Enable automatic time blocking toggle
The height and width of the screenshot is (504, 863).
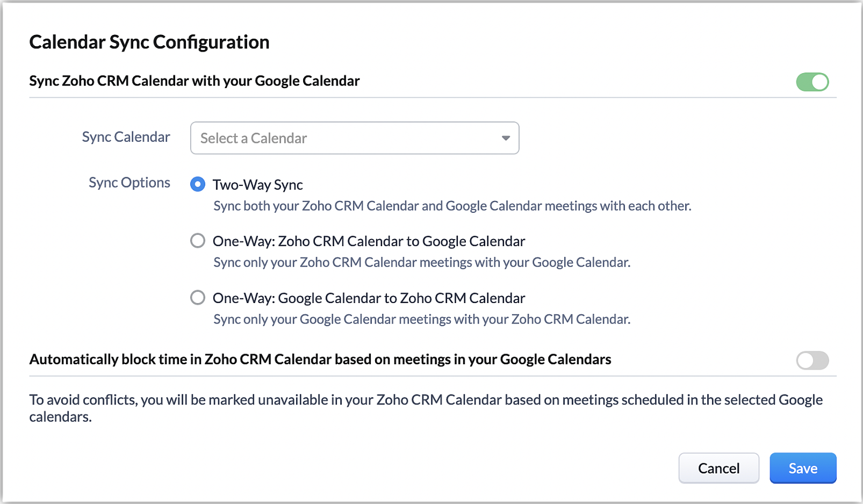point(812,360)
